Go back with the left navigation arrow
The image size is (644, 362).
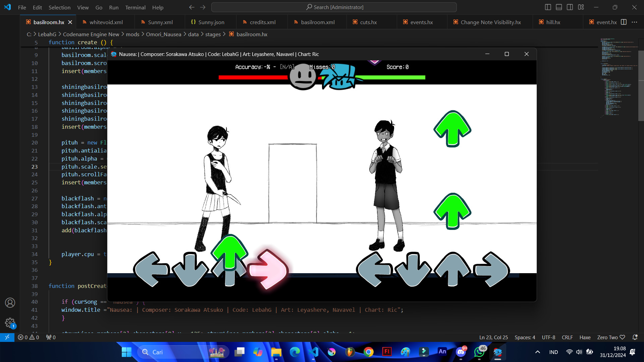192,7
